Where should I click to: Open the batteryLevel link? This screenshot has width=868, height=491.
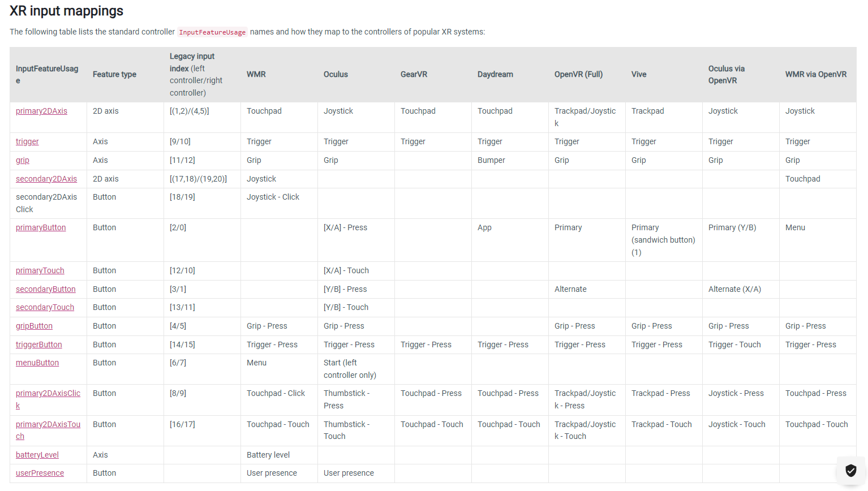pos(37,455)
